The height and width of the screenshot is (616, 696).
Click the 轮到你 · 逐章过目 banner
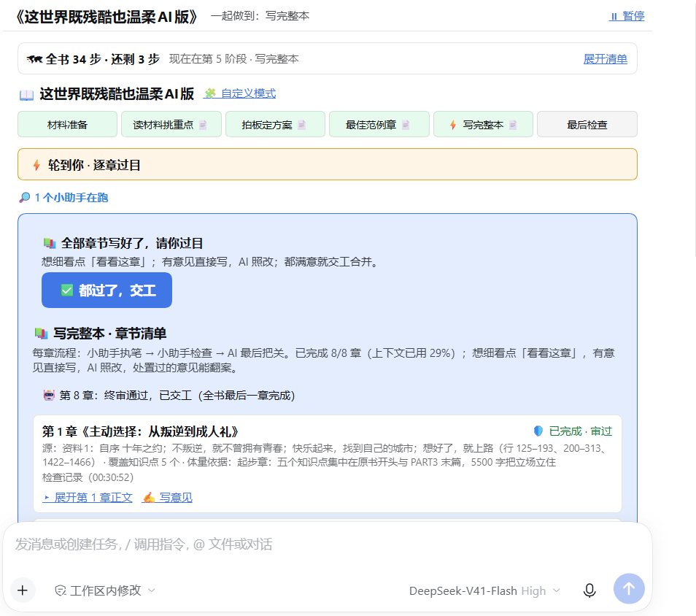coord(328,164)
